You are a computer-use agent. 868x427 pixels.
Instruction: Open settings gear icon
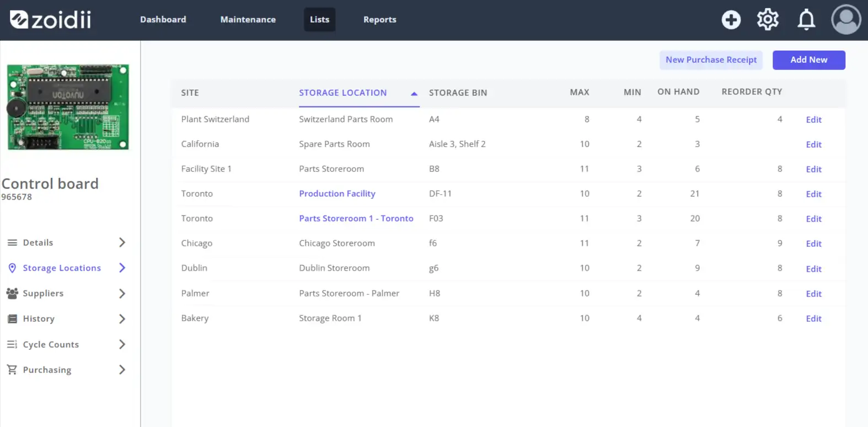point(768,20)
